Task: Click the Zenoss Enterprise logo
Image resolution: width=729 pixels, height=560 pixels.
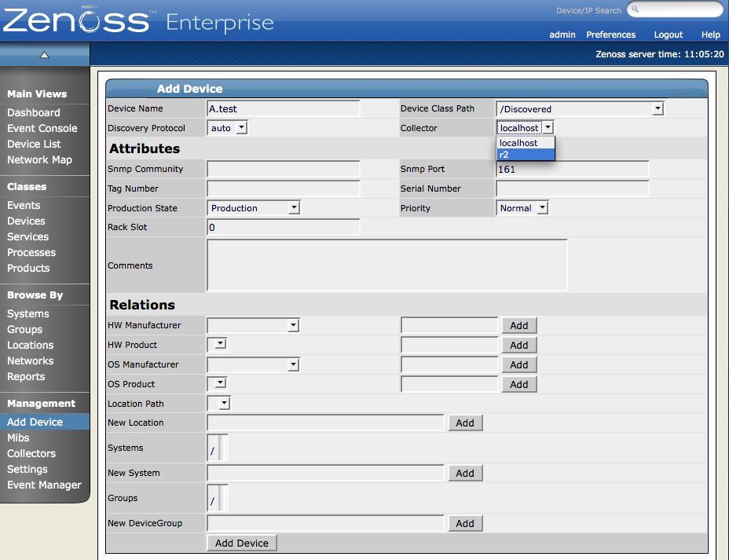Action: [x=138, y=21]
